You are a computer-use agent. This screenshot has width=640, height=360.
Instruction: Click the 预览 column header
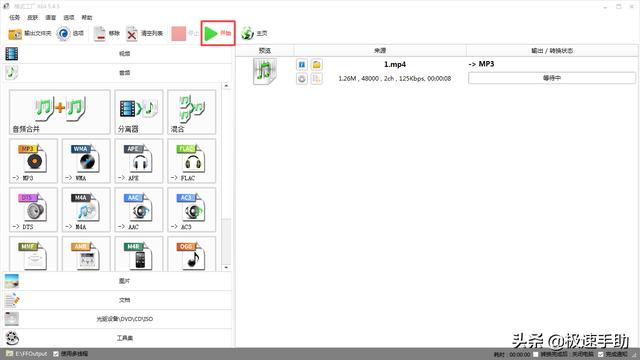coord(265,51)
